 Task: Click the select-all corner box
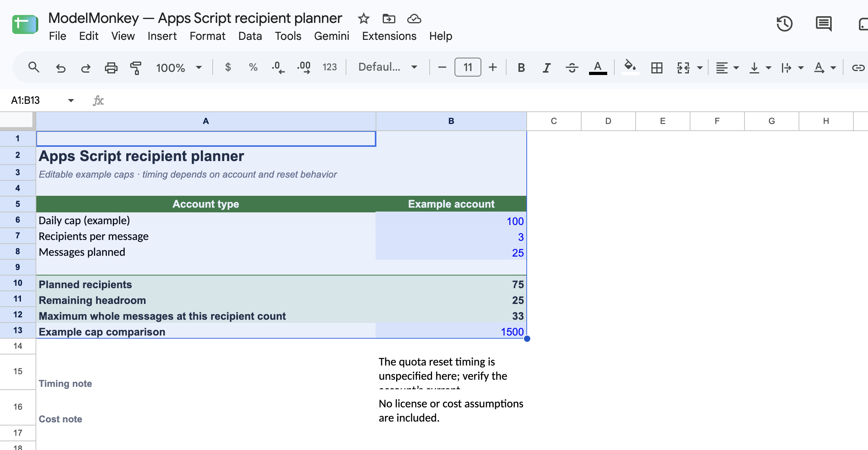click(x=16, y=120)
